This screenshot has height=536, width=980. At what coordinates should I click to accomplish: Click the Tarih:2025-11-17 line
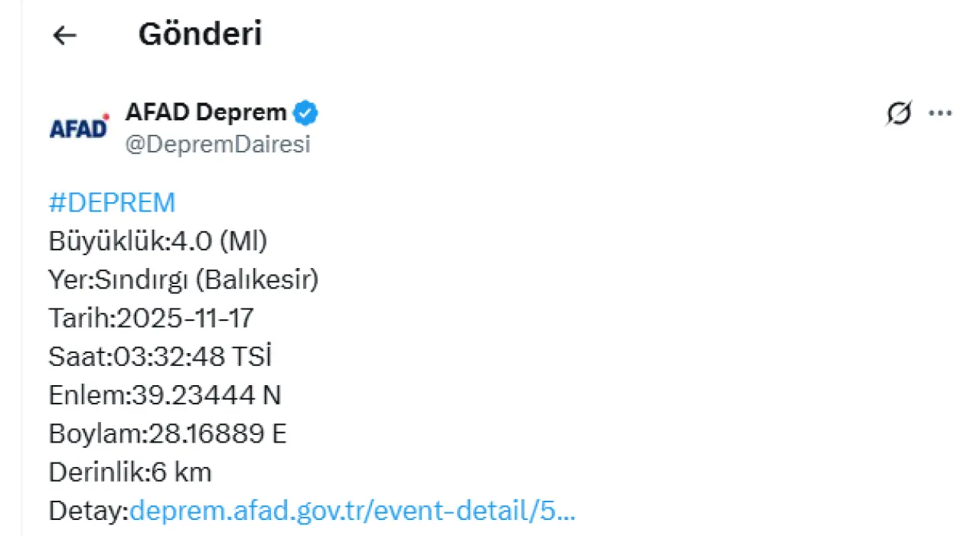click(x=151, y=319)
